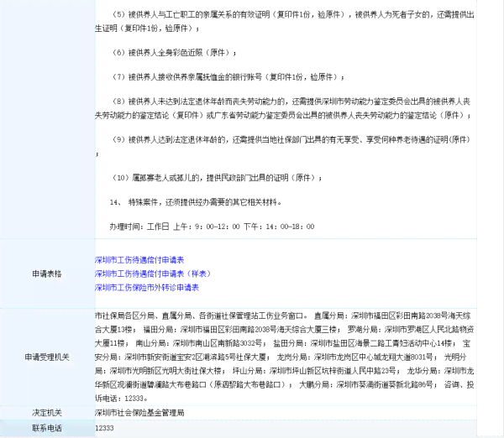Open the 深圳市工伤待遇偿付申请表（样表） sample form link
The image size is (504, 438).
[x=153, y=274]
